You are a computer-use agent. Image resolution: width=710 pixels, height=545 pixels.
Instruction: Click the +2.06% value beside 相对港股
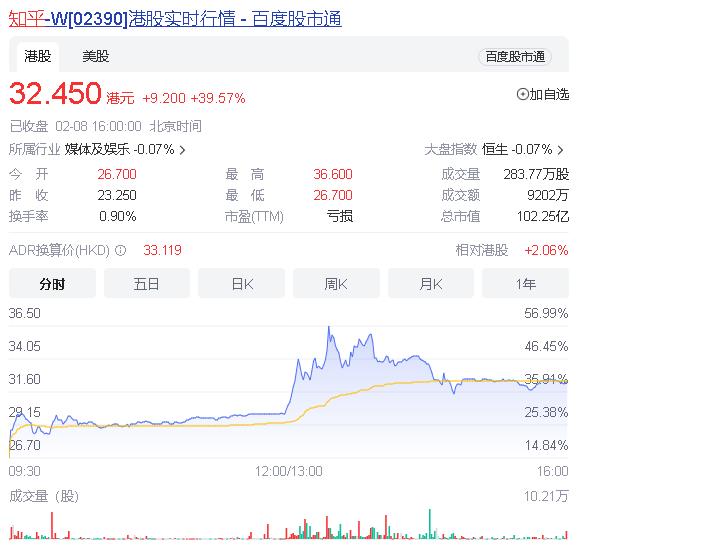click(x=546, y=250)
